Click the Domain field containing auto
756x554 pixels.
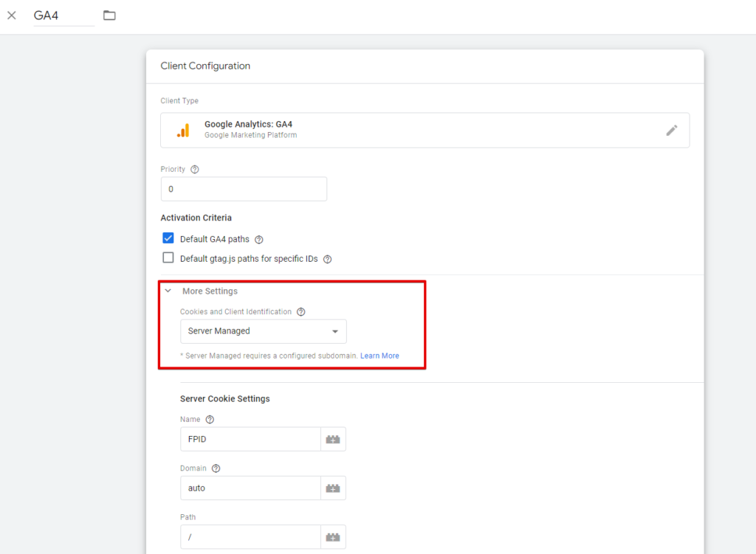250,488
